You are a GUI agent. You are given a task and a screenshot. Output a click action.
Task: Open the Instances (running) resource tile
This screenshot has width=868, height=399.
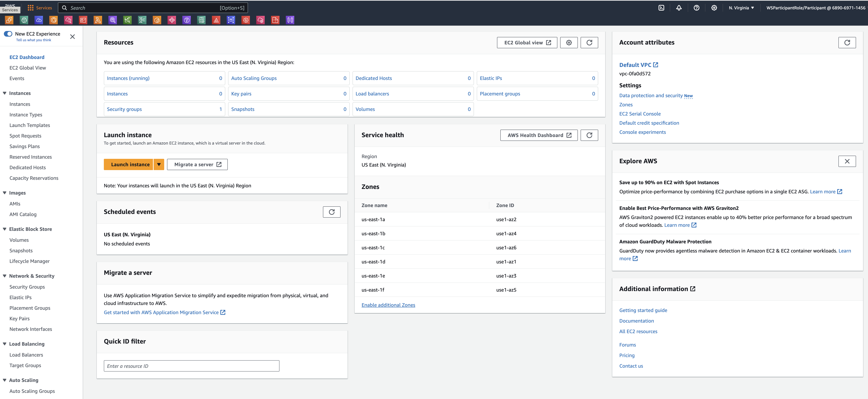164,78
